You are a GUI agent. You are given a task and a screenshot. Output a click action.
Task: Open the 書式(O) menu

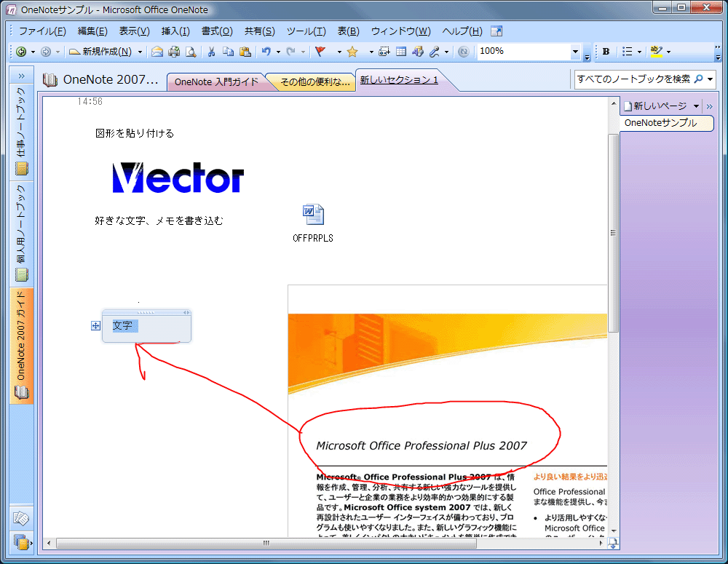(x=217, y=31)
